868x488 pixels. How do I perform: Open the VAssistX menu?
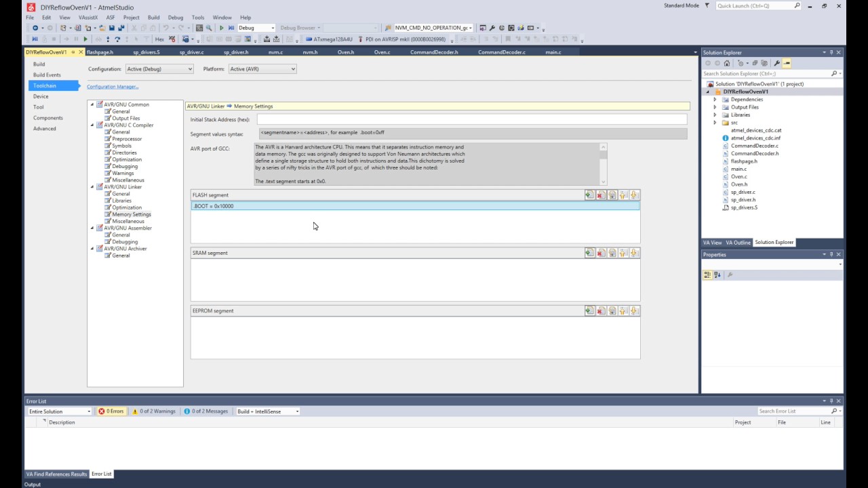click(x=88, y=18)
